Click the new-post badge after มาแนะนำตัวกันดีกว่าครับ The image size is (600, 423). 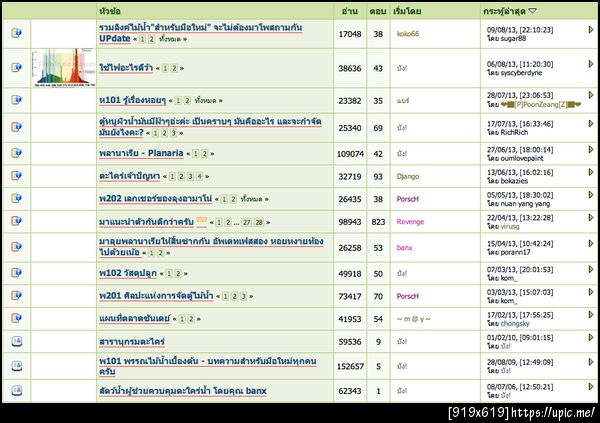coord(202,220)
